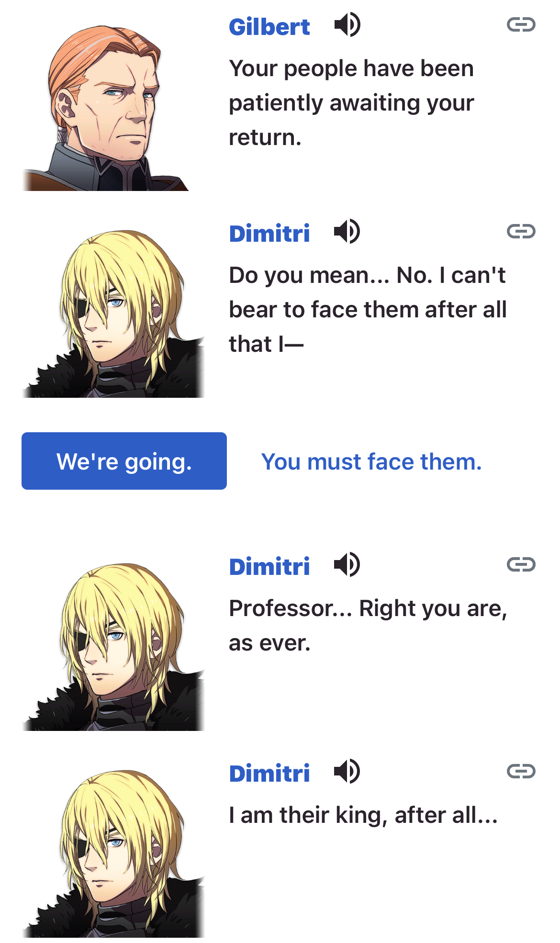Open Dimitri name link above "Do you mean"
Screen dimensions: 560x943
tap(269, 234)
